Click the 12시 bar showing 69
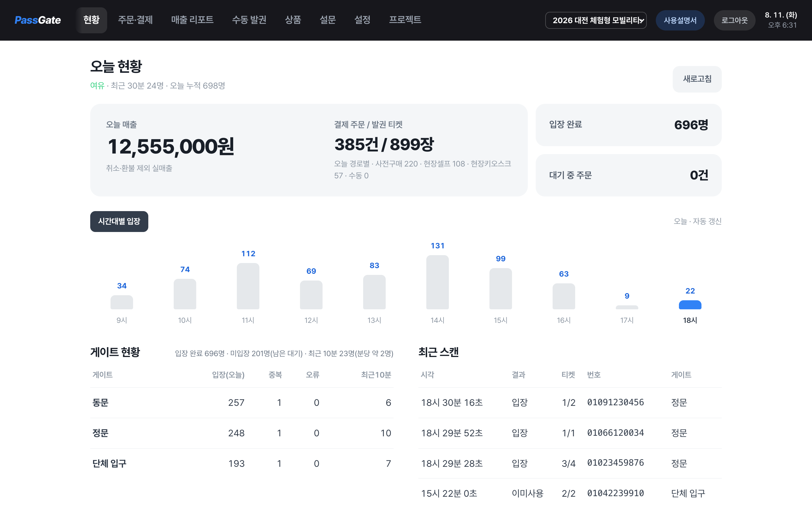 pyautogui.click(x=311, y=295)
